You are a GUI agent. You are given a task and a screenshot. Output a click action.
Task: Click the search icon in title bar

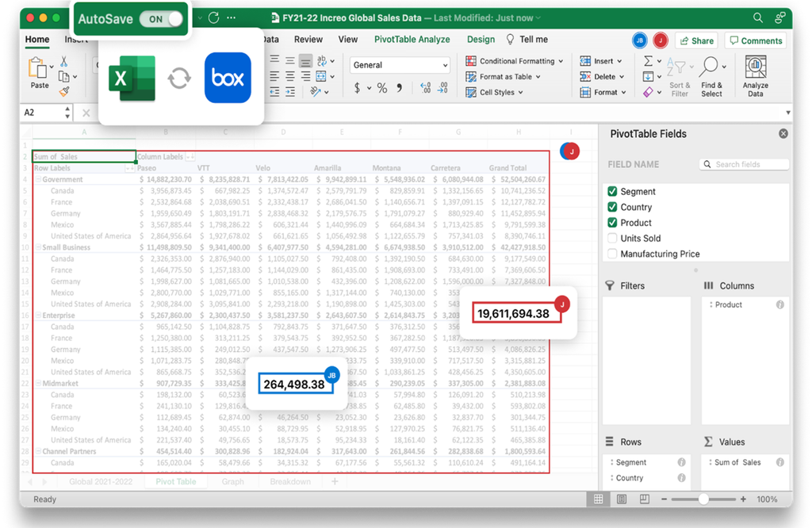click(x=758, y=17)
